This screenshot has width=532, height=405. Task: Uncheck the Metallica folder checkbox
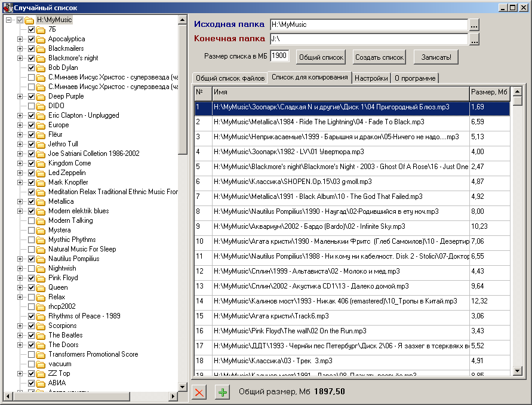[x=31, y=202]
